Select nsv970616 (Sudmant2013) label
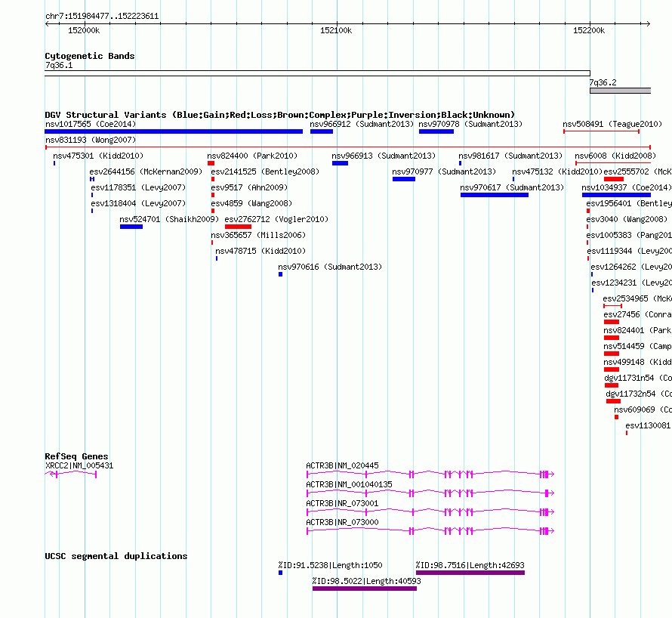 [x=330, y=267]
